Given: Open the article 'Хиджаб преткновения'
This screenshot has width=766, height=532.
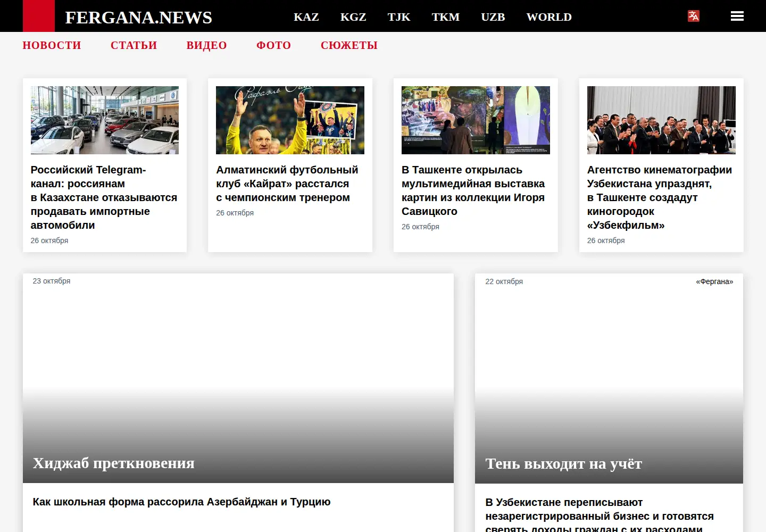Looking at the screenshot, I should pyautogui.click(x=114, y=463).
